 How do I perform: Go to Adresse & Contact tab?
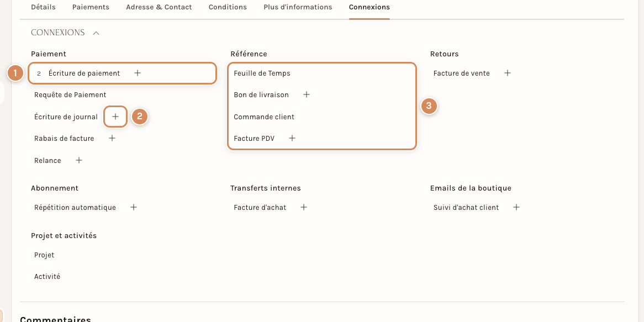coord(159,7)
